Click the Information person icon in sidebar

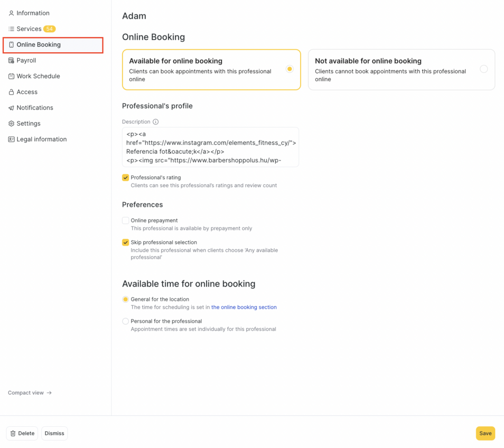[x=11, y=13]
